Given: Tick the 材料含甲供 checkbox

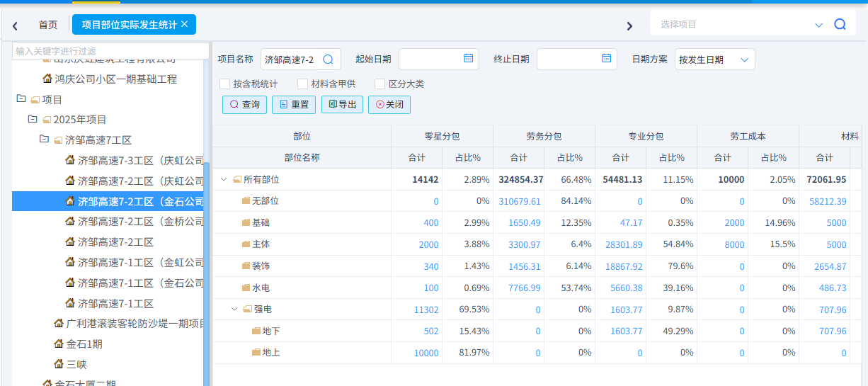Looking at the screenshot, I should 303,84.
